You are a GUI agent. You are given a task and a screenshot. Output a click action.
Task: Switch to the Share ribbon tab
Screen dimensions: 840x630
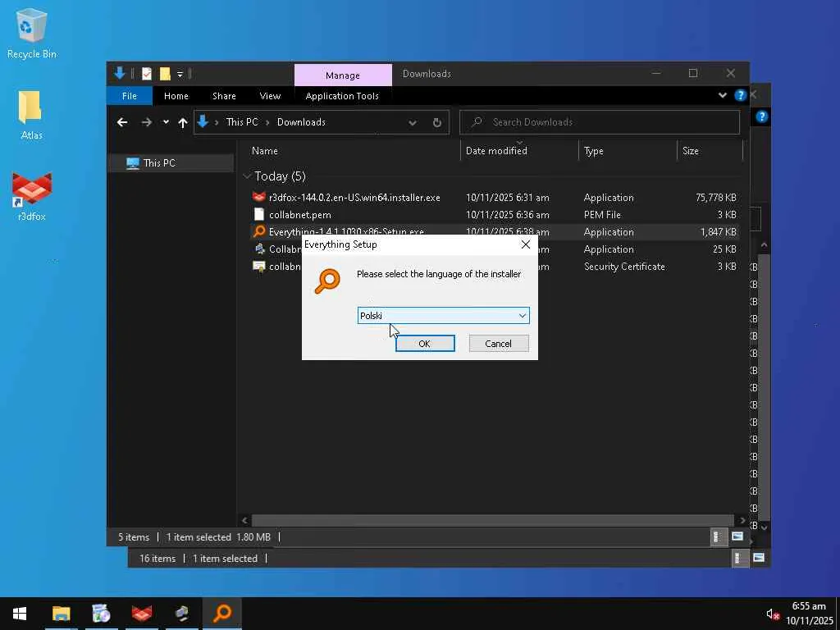[x=224, y=96]
